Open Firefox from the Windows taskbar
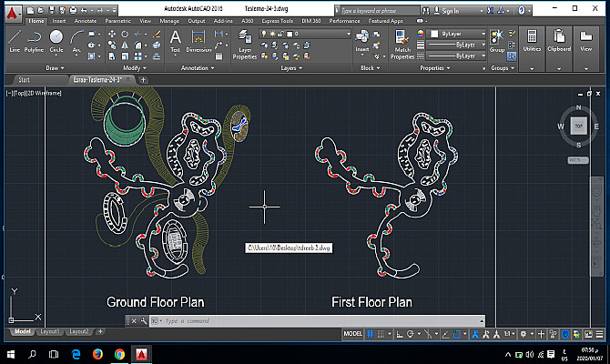The image size is (610, 364). pyautogui.click(x=98, y=353)
